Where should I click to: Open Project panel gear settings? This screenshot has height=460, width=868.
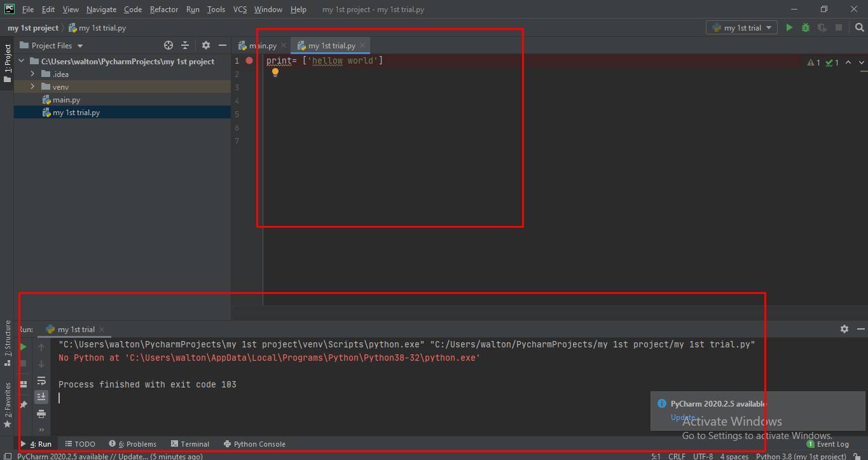click(205, 45)
